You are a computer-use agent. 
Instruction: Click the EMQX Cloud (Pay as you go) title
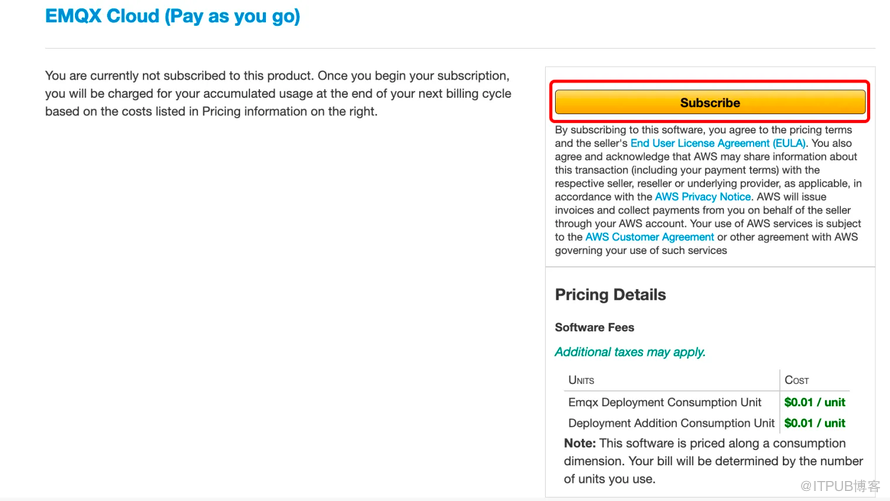coord(172,16)
